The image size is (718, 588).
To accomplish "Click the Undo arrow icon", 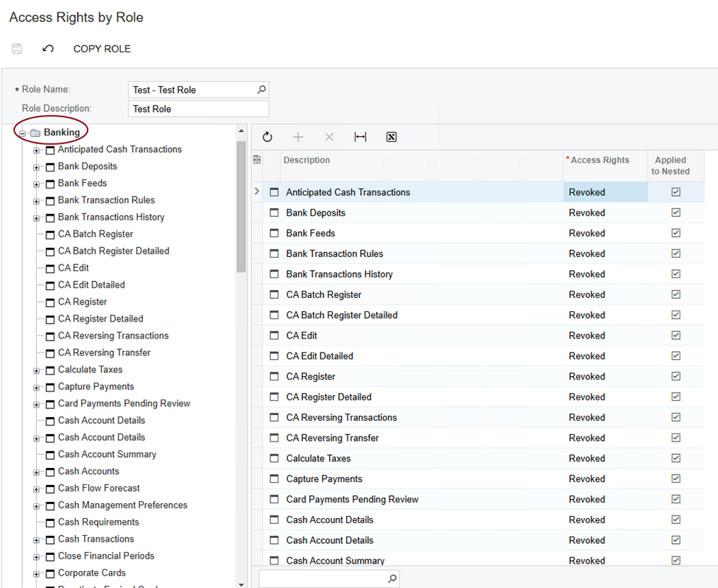I will pyautogui.click(x=48, y=49).
